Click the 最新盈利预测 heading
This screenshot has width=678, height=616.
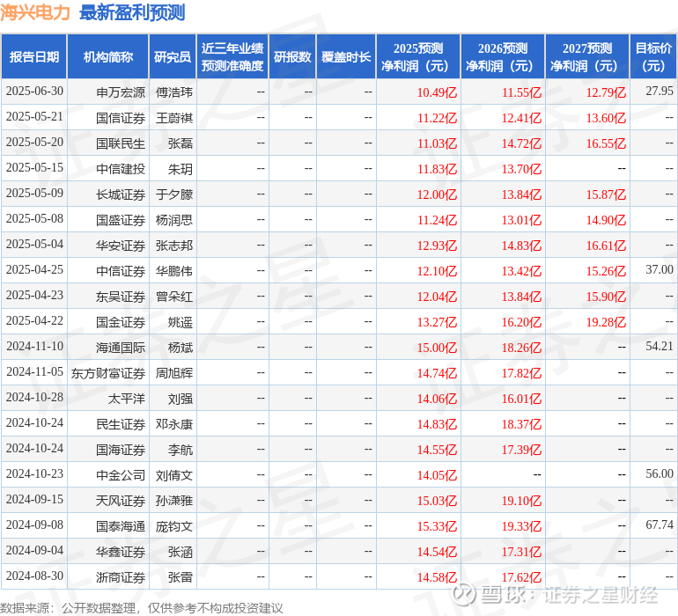pyautogui.click(x=132, y=12)
